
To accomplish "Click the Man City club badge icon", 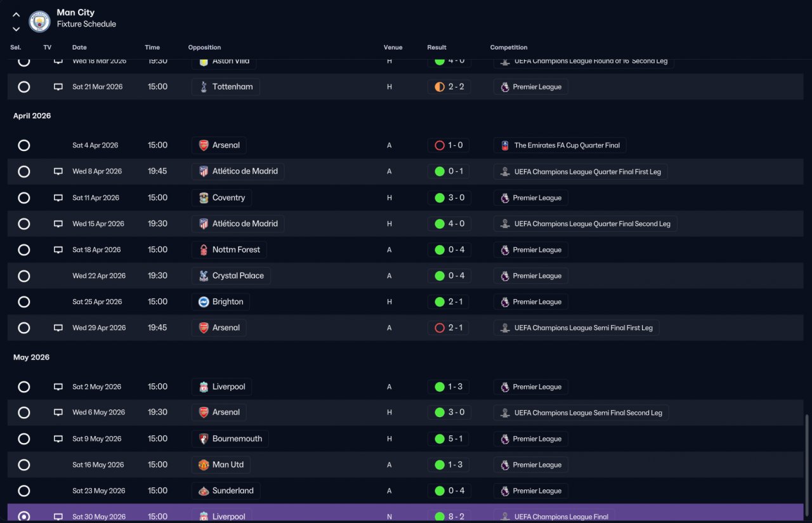I will pyautogui.click(x=40, y=22).
